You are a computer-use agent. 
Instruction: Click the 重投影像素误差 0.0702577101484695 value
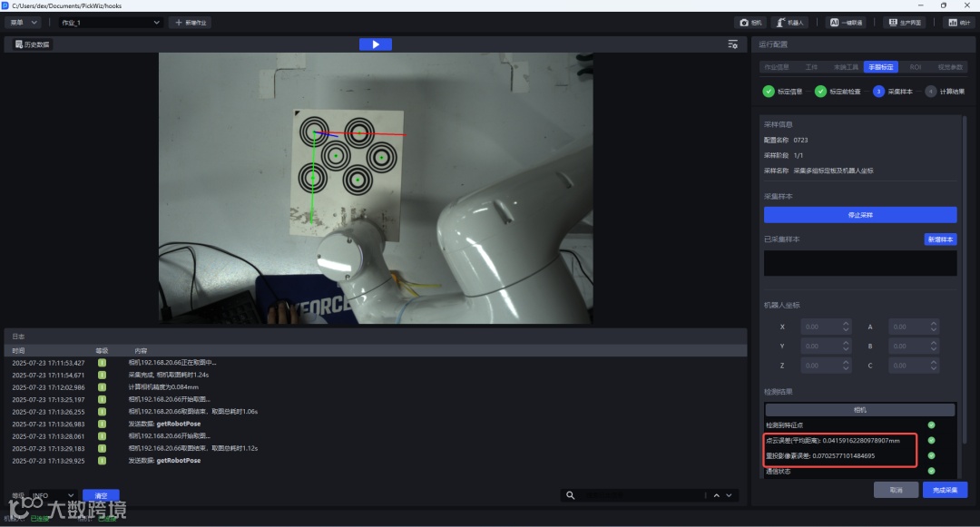coord(843,456)
